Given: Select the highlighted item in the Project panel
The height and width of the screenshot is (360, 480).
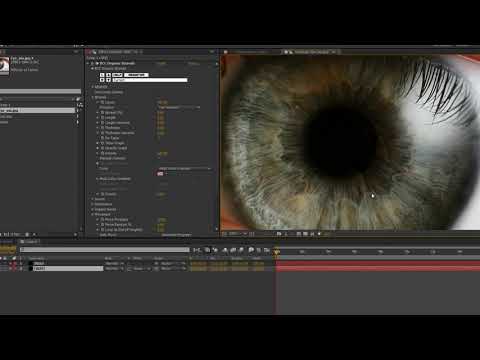Looking at the screenshot, I should click(x=37, y=110).
